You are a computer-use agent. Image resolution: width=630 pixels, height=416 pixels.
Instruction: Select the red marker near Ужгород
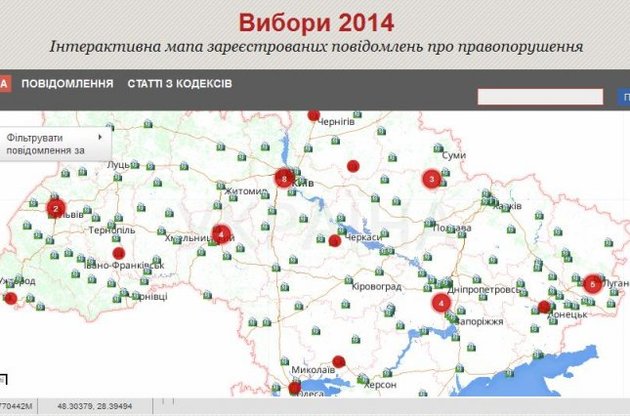tap(10, 297)
